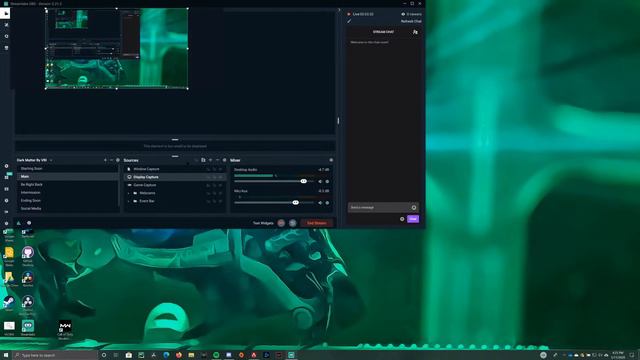640x360 pixels.
Task: Open the Editor tab in the Streamlabs sidebar
Action: point(5,13)
